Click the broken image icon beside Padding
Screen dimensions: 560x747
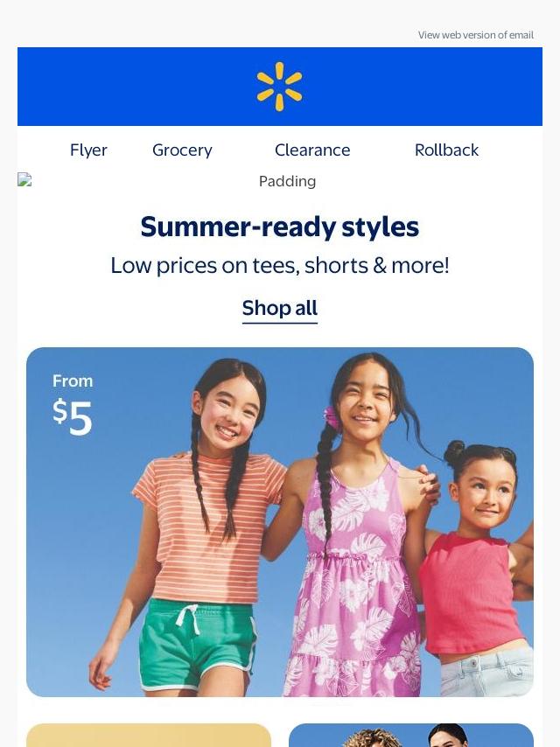(24, 179)
